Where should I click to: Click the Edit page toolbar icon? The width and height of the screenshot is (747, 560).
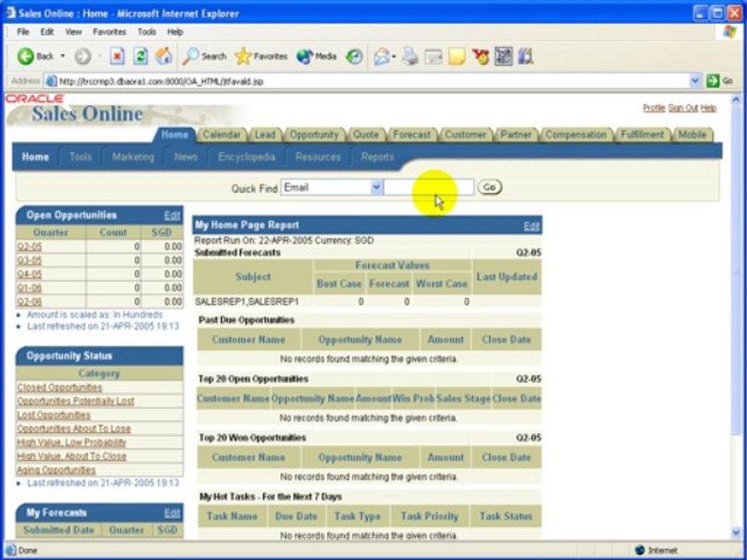tap(433, 56)
